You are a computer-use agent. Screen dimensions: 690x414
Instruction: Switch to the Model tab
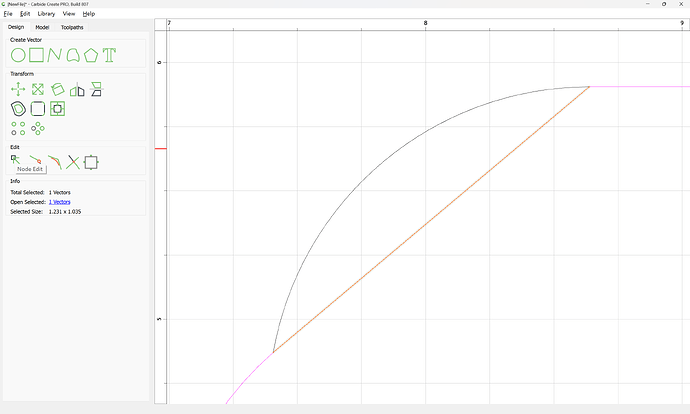coord(42,27)
